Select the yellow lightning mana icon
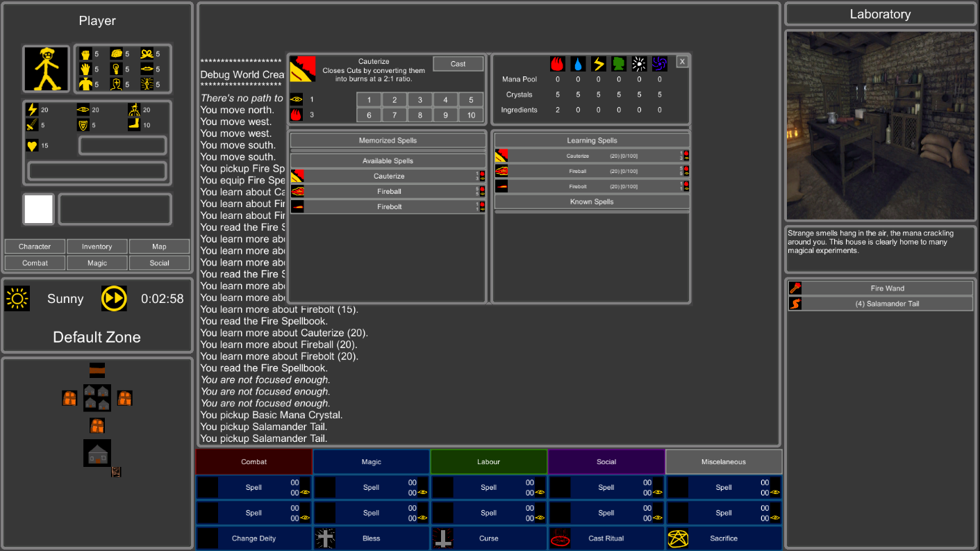 point(599,64)
